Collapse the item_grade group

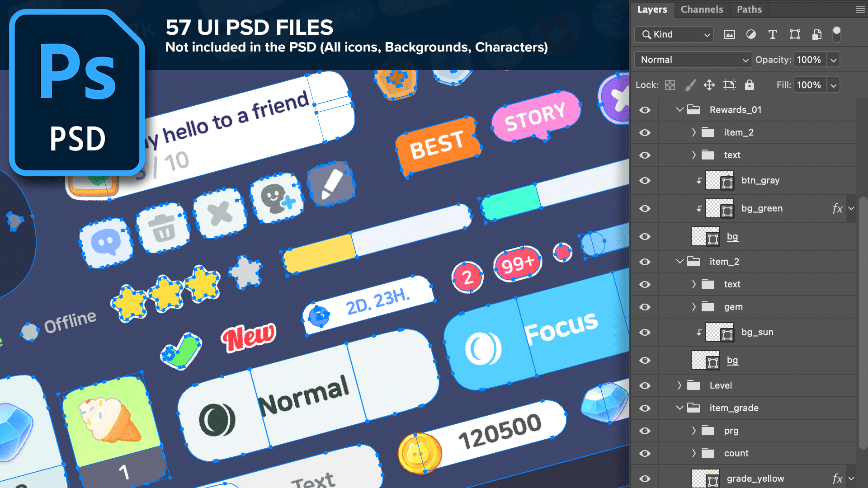coord(679,408)
